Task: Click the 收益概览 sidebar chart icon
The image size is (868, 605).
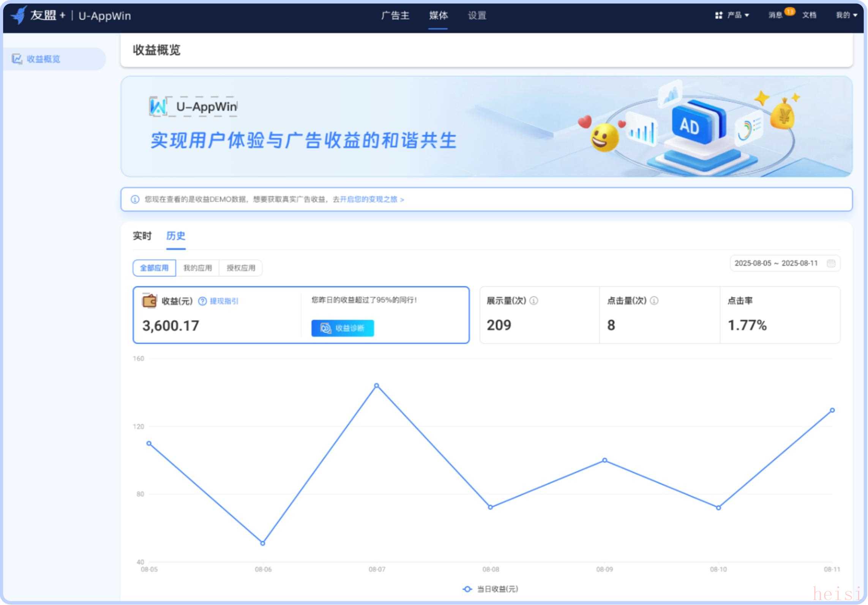Action: click(x=17, y=59)
